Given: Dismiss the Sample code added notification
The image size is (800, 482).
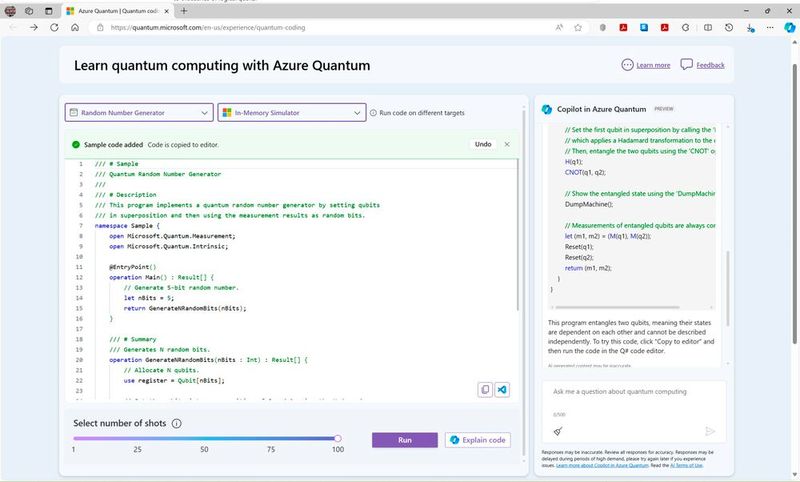Looking at the screenshot, I should click(507, 144).
